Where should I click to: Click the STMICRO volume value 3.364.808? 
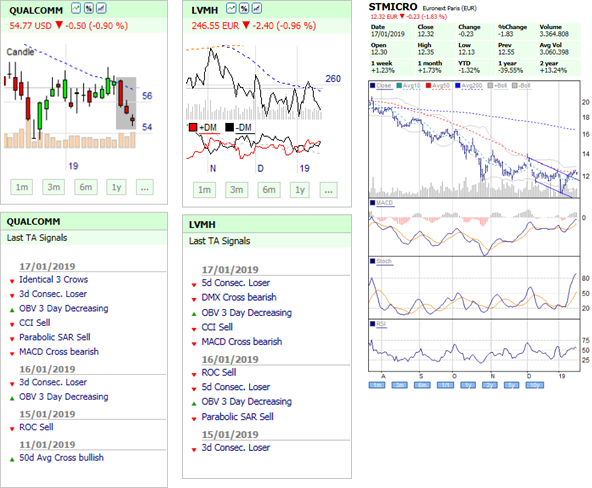click(x=554, y=34)
